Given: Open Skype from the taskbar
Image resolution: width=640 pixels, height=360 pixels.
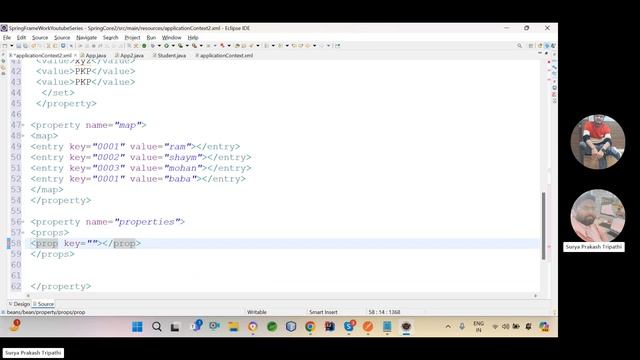Looking at the screenshot, I should (349, 326).
